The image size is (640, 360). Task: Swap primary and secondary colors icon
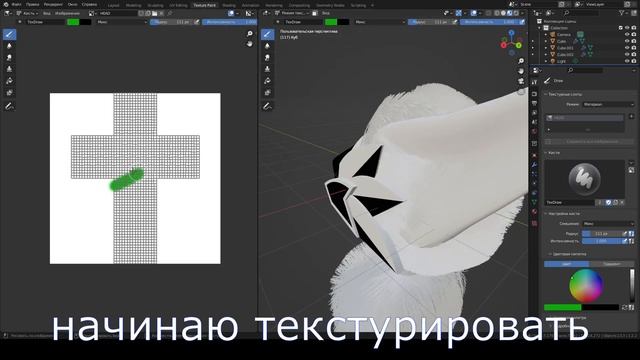click(624, 307)
